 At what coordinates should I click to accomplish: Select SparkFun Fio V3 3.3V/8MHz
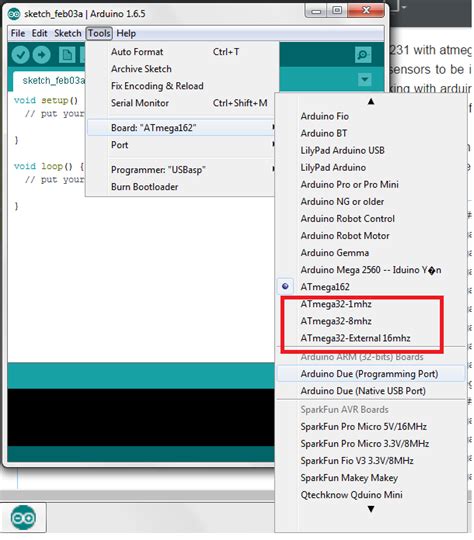(371, 461)
